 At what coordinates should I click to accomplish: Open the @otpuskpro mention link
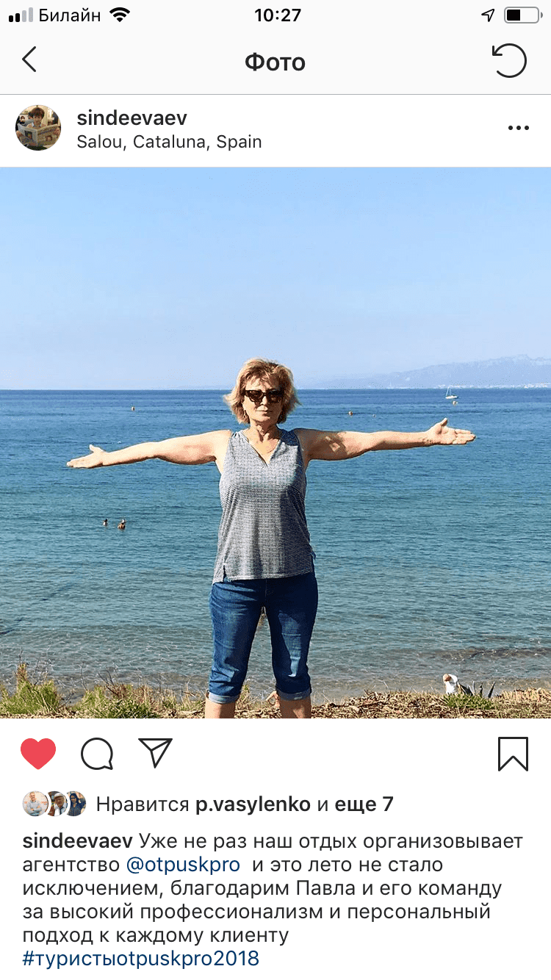pos(184,865)
